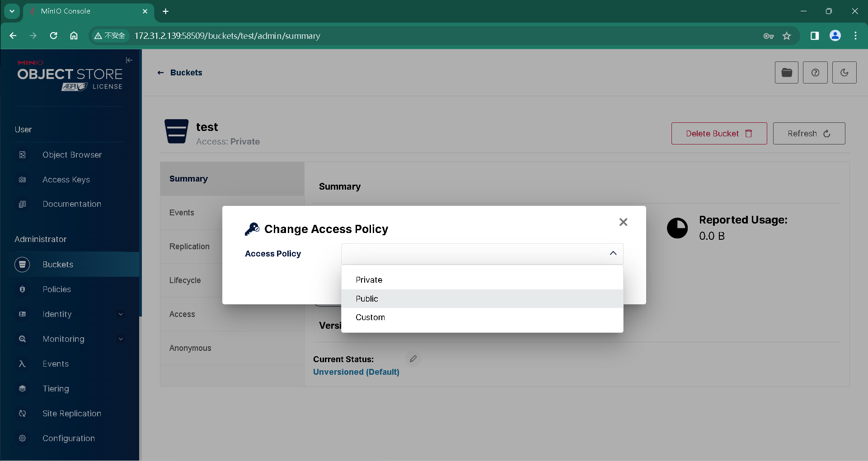Collapse the sidebar with the arrow icon
This screenshot has height=461, width=868.
[x=129, y=60]
